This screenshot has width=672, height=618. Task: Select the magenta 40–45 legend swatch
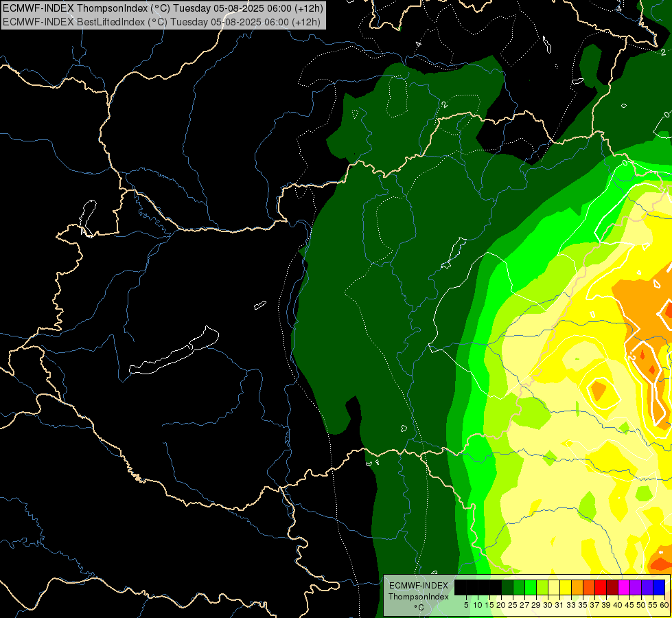click(624, 587)
